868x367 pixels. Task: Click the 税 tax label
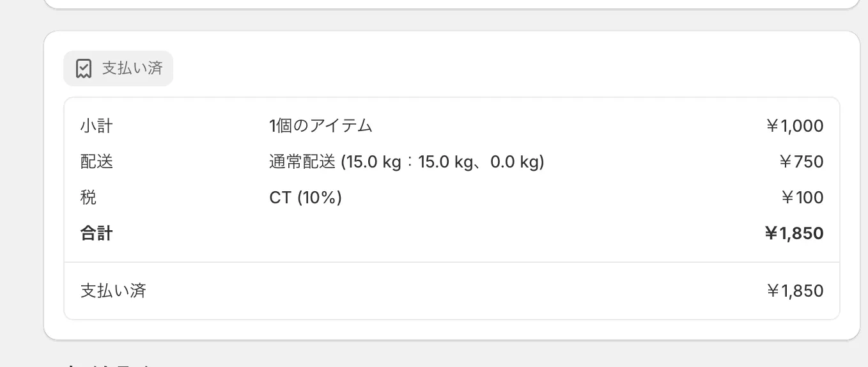tap(88, 198)
